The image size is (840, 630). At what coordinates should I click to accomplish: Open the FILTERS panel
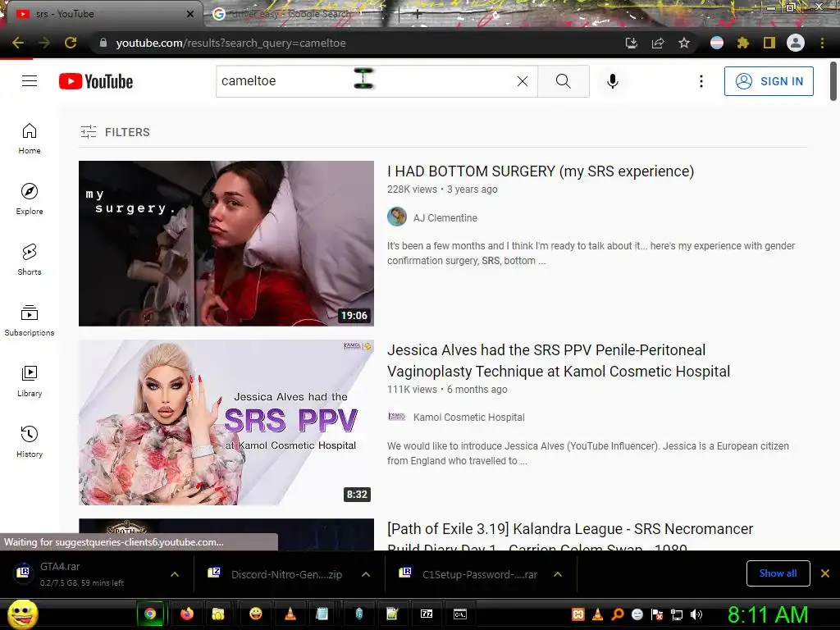(115, 132)
